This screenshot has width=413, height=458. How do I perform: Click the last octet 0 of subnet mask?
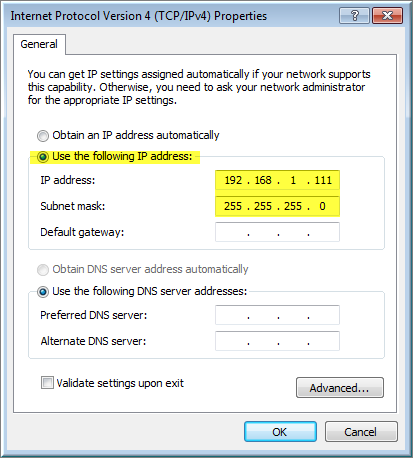click(322, 206)
